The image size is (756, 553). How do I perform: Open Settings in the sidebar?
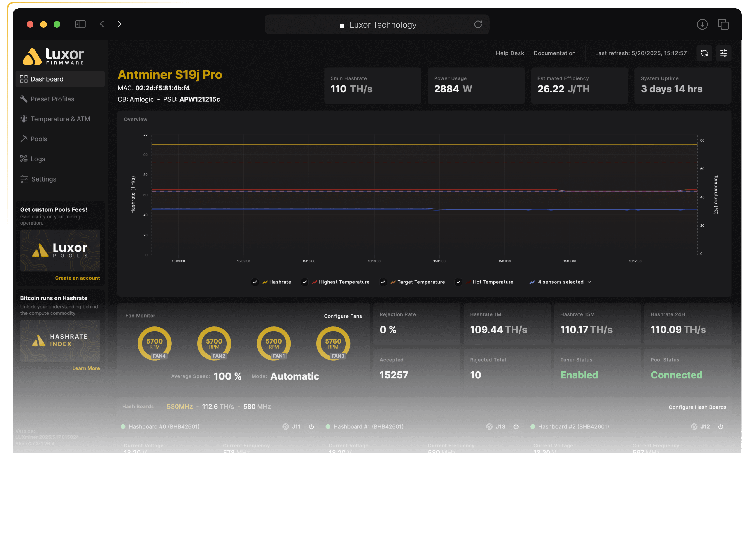tap(43, 179)
